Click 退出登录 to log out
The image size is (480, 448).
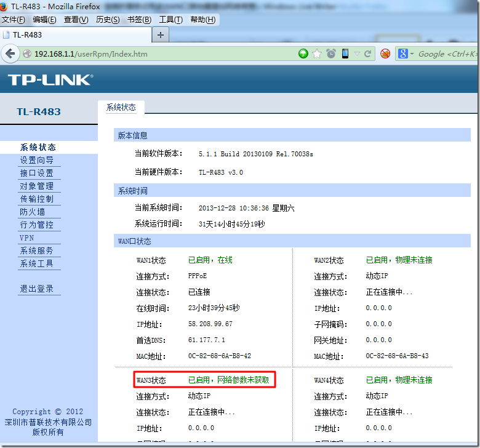37,289
